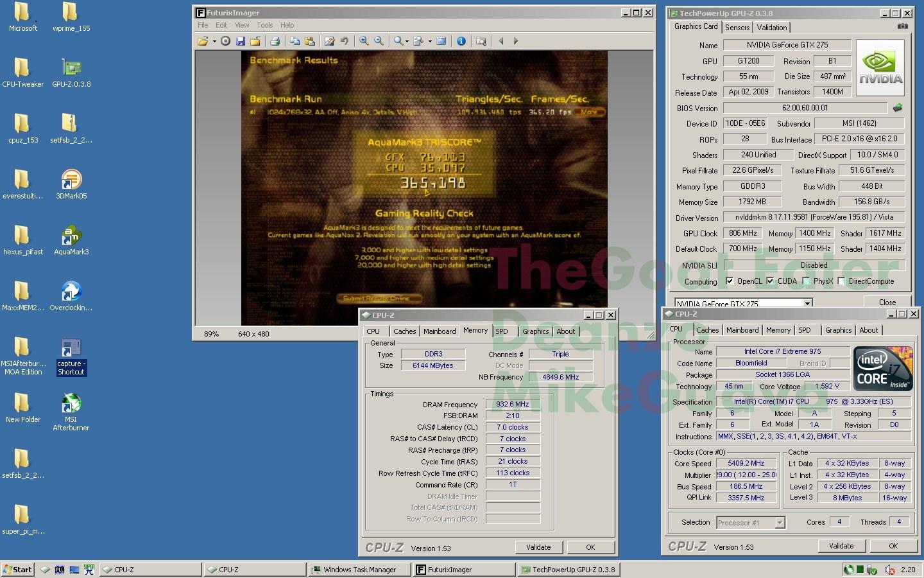Click the Core Speed 5409.2 MHz value

point(746,464)
